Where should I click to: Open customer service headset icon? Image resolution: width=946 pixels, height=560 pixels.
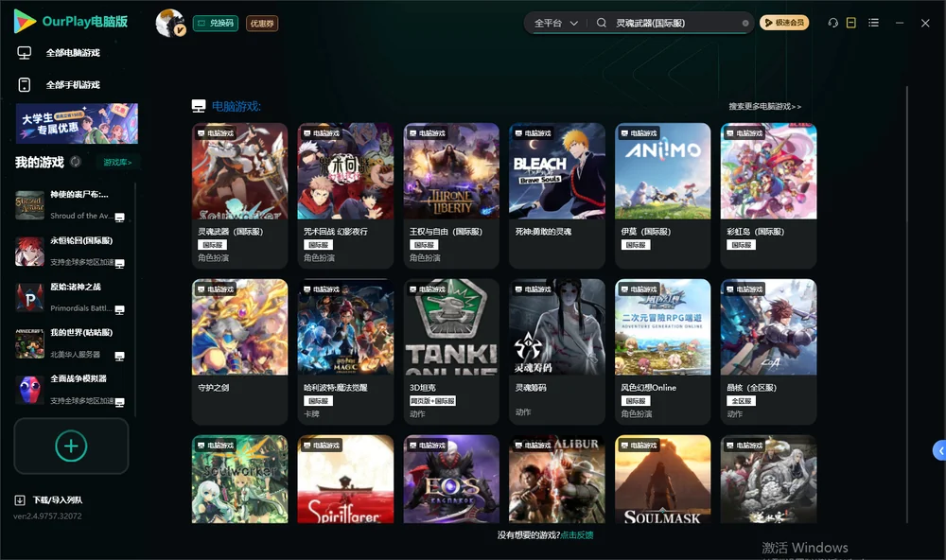tap(832, 23)
